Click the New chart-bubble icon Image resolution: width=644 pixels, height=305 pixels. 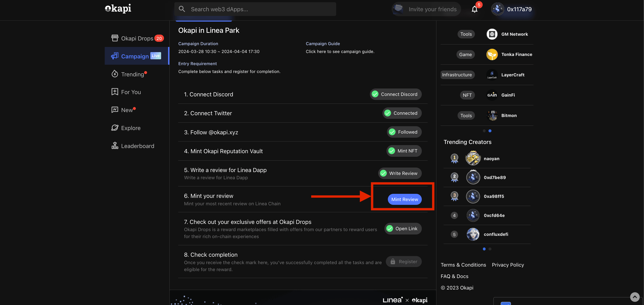[x=115, y=110]
